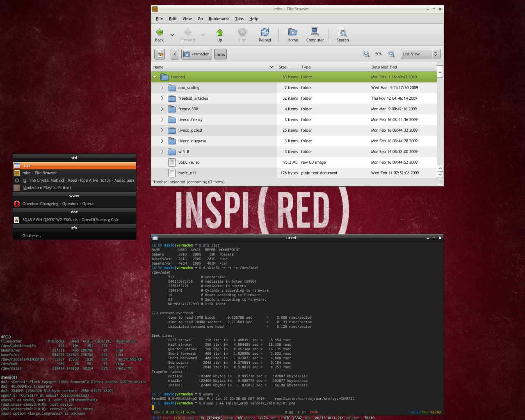Open the Tabs menu
Image resolution: width=525 pixels, height=420 pixels.
(240, 19)
